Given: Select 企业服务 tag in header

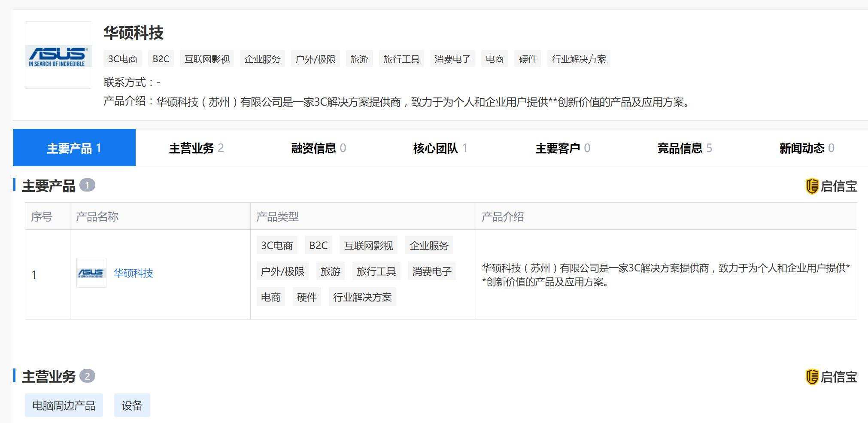Looking at the screenshot, I should 262,59.
